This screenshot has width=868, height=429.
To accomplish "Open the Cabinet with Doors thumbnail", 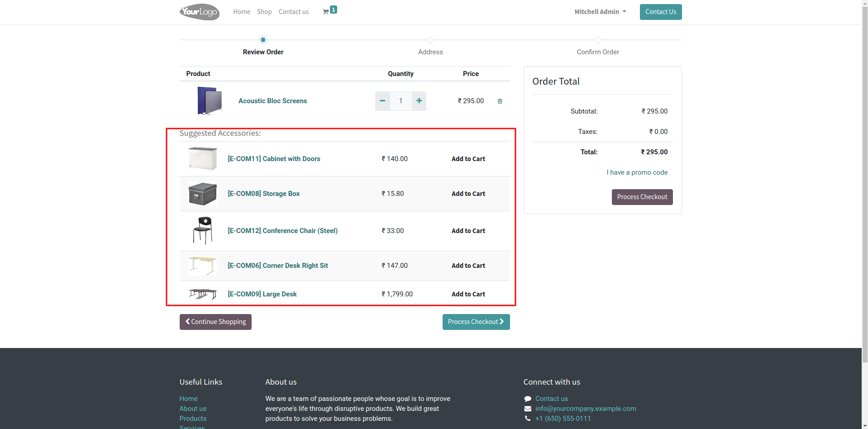I will click(x=203, y=159).
